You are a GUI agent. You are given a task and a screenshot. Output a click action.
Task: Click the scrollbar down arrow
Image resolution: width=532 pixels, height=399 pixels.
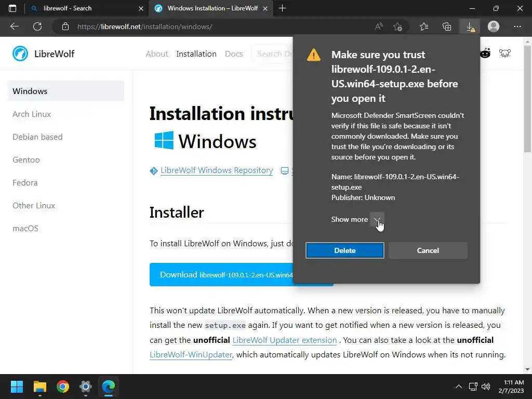pos(528,369)
